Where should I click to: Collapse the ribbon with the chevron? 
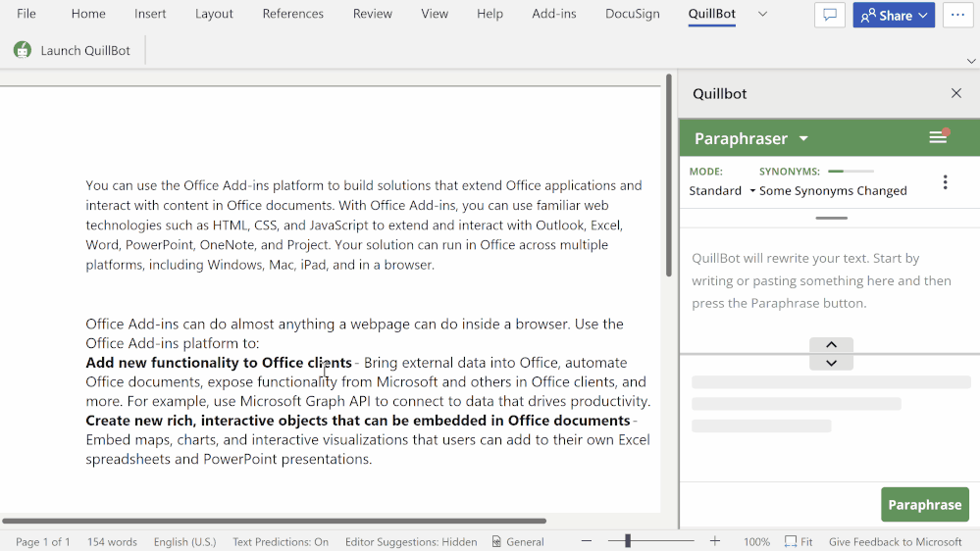point(970,61)
